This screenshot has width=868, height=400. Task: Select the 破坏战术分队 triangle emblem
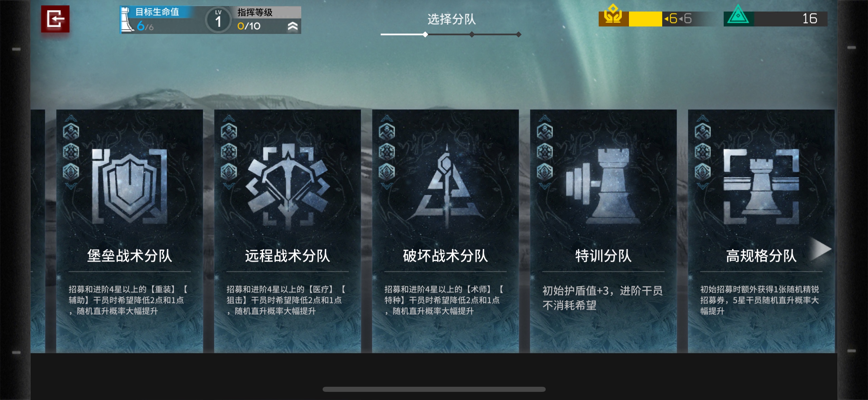[x=446, y=186]
